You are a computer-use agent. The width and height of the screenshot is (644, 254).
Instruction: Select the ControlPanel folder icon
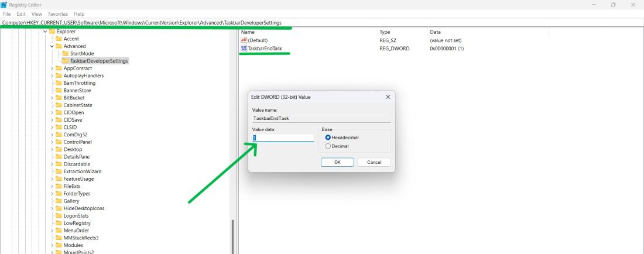pyautogui.click(x=59, y=142)
